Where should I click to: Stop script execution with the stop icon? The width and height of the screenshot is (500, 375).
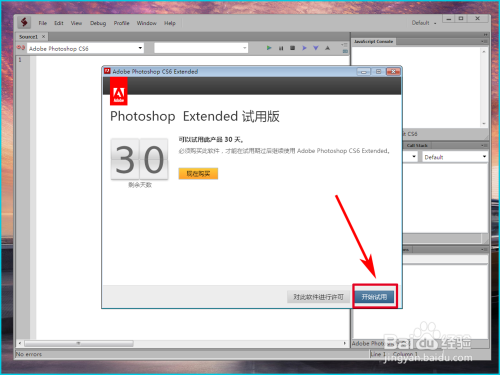(x=292, y=48)
